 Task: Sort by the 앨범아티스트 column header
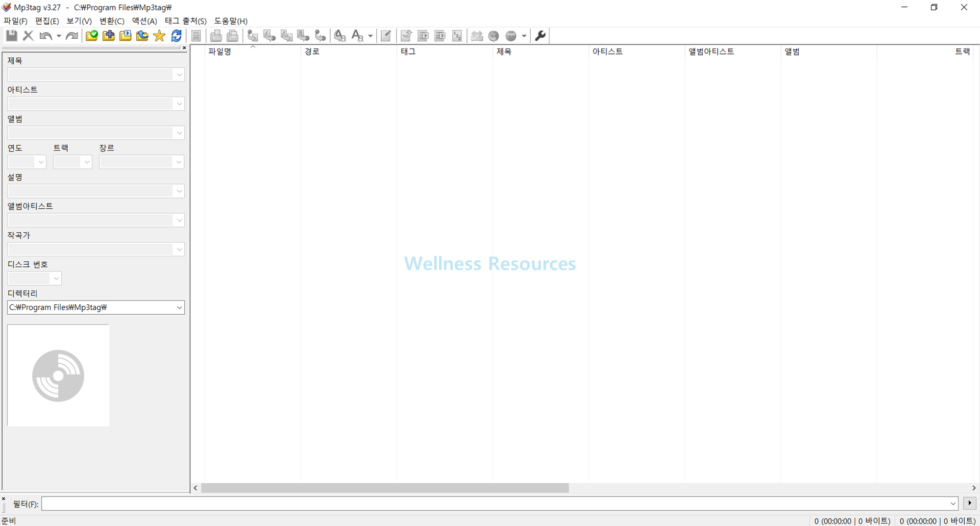coord(733,51)
